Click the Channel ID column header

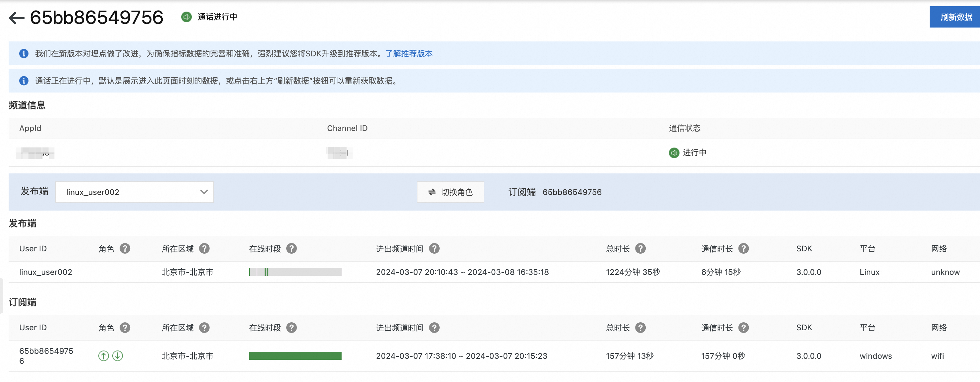[x=347, y=128]
